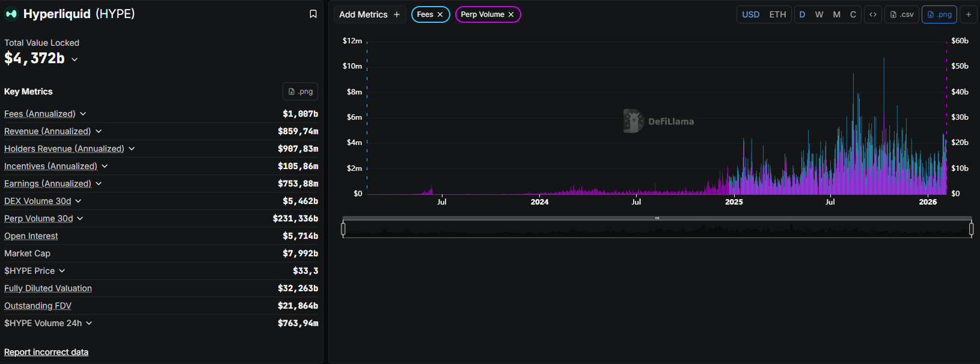Expand Fees (Annualized) details
980x364 pixels.
(83, 114)
